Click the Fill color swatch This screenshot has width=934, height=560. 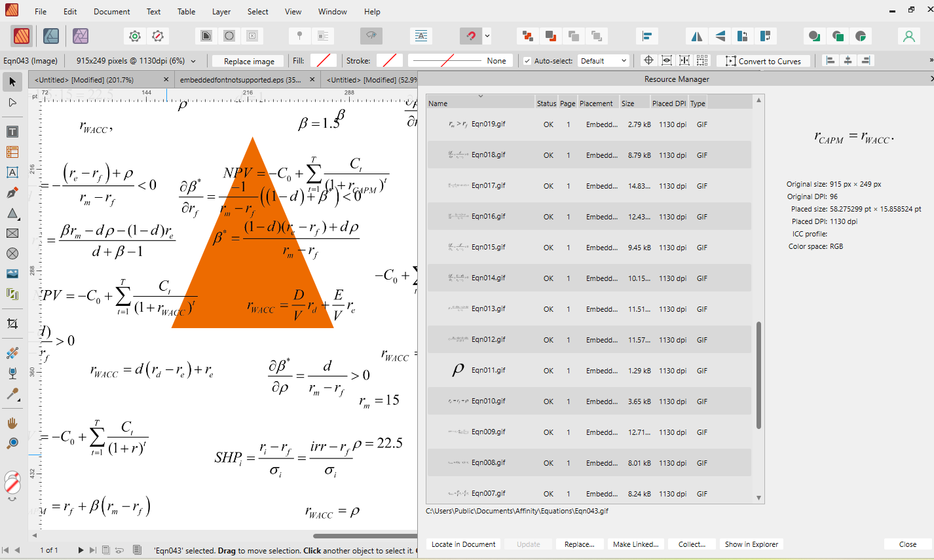(323, 61)
